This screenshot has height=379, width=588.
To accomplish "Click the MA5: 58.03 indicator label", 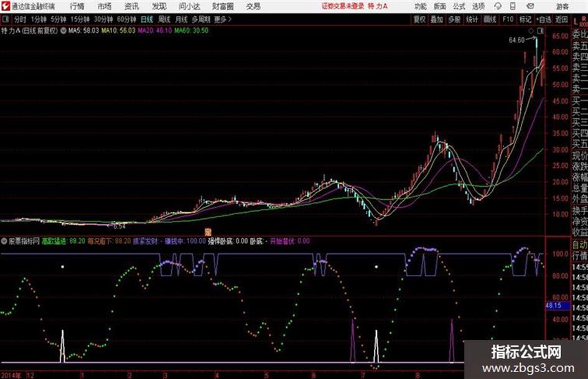I will click(x=83, y=30).
